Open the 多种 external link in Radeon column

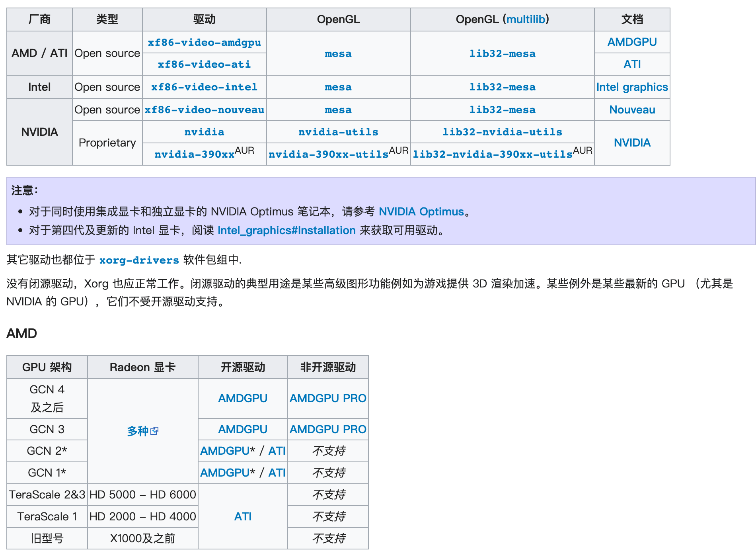[137, 431]
